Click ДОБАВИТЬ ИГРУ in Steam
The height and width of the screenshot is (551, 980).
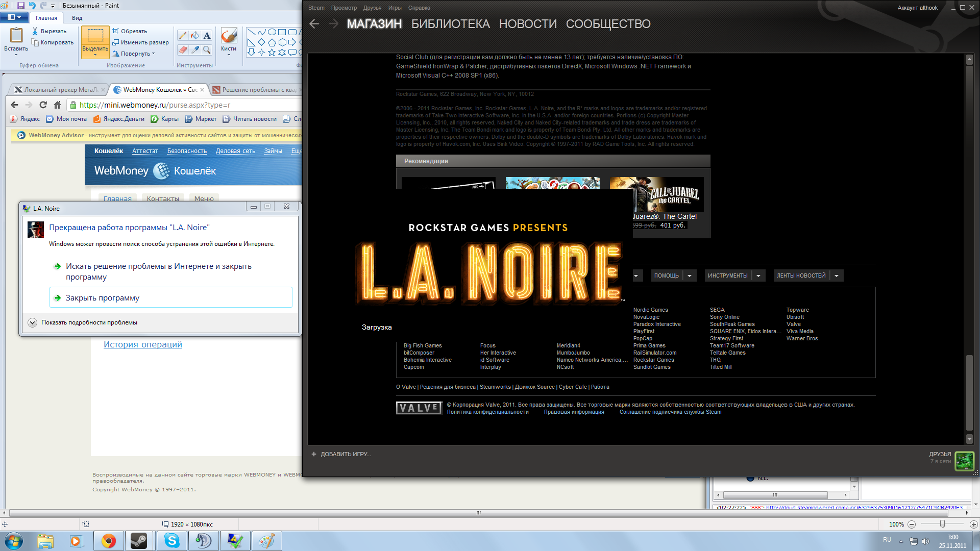[x=341, y=454]
